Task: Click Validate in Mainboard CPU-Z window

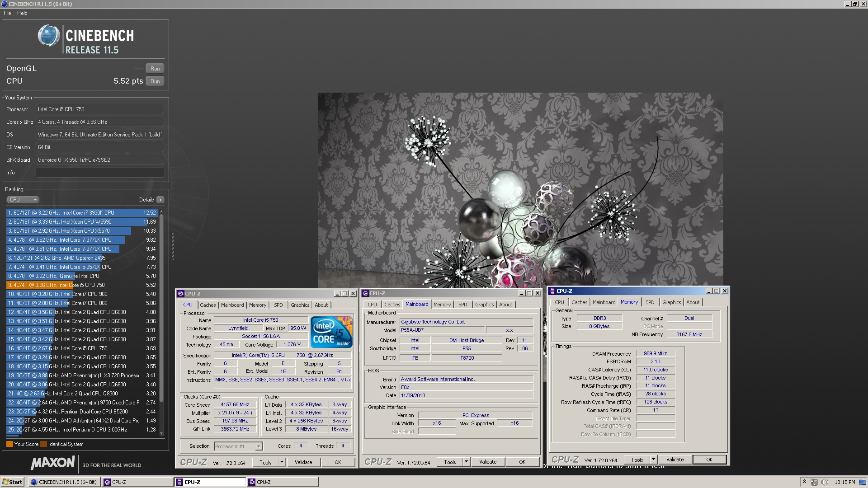Action: tap(488, 462)
